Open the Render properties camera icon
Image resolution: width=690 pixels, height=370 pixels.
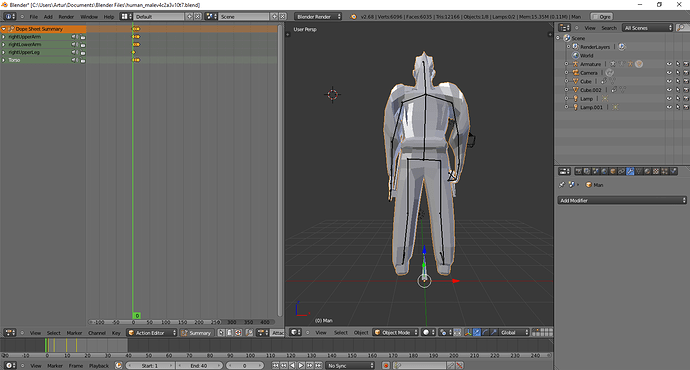click(x=578, y=171)
